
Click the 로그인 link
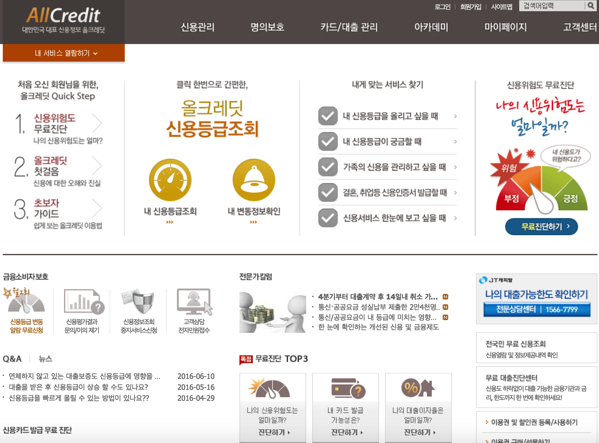[442, 7]
